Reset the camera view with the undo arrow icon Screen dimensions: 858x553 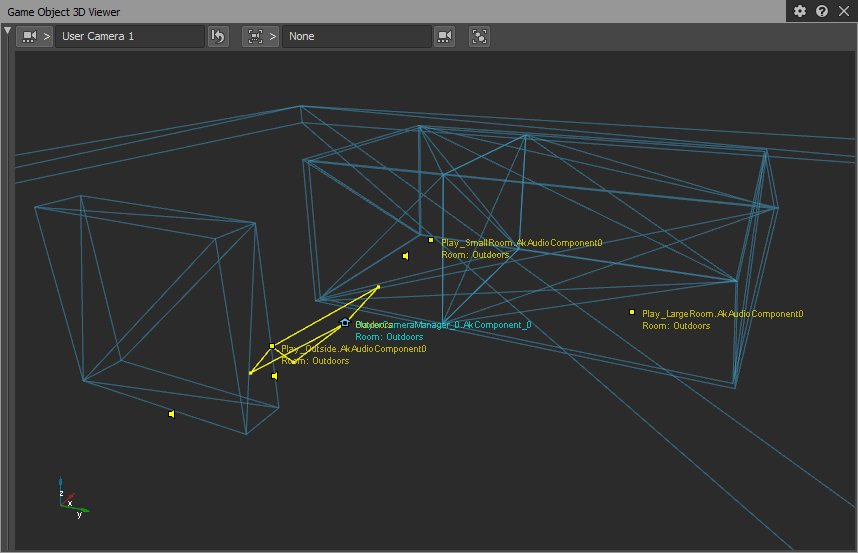pos(218,36)
